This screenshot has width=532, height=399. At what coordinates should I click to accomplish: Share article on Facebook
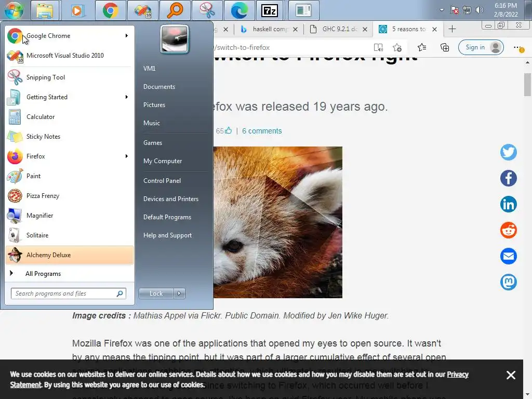pos(508,178)
